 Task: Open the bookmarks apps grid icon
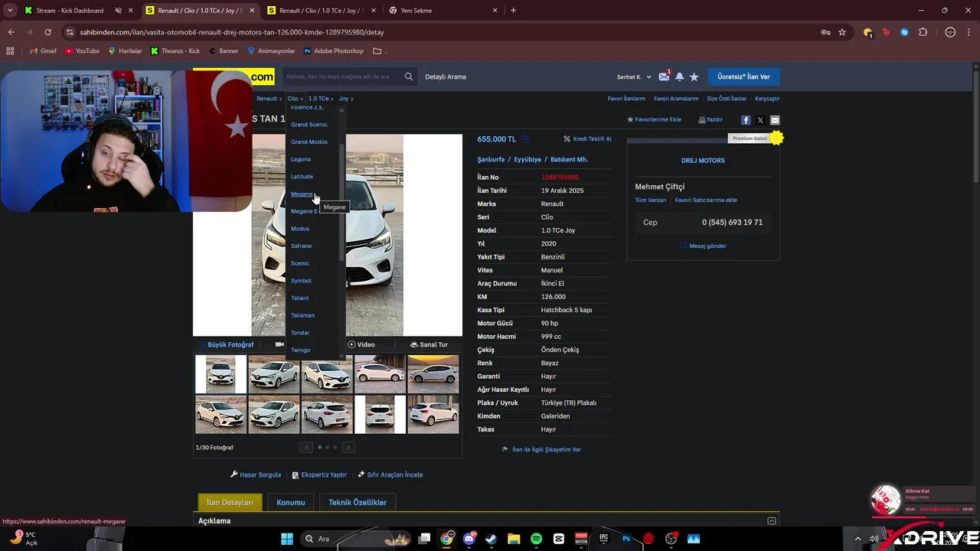point(10,51)
